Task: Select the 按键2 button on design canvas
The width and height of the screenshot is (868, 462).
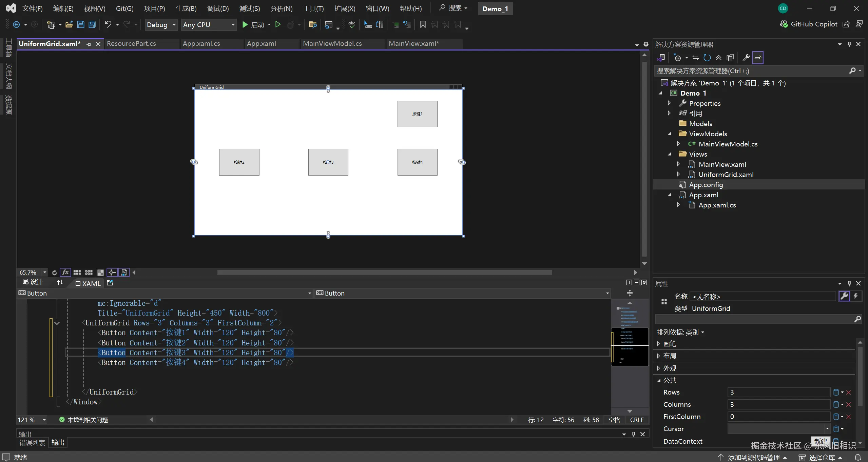Action: [239, 162]
